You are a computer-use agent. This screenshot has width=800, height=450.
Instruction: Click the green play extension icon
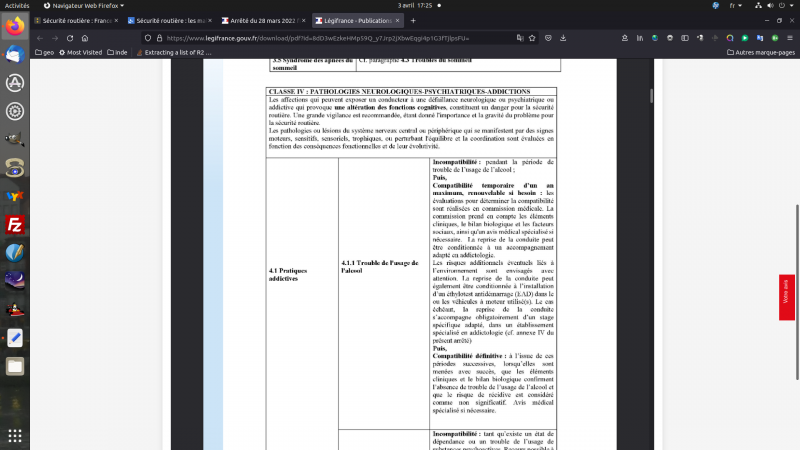[x=745, y=38]
